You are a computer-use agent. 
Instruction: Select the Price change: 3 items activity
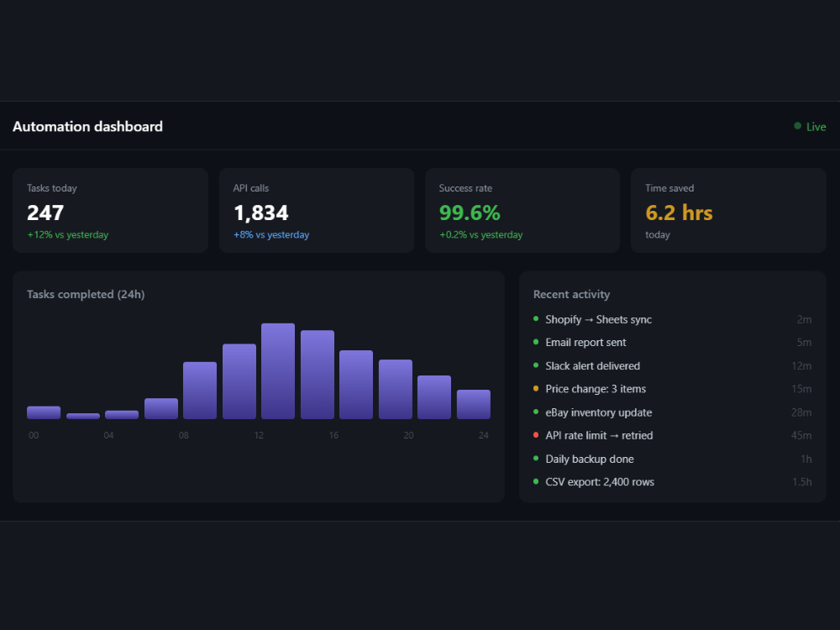(672, 389)
